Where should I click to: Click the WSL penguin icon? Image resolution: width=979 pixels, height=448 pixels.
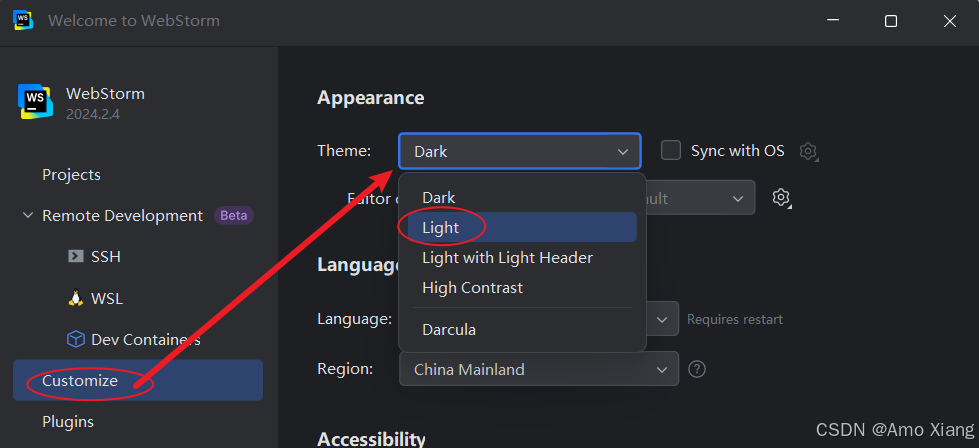tap(76, 298)
